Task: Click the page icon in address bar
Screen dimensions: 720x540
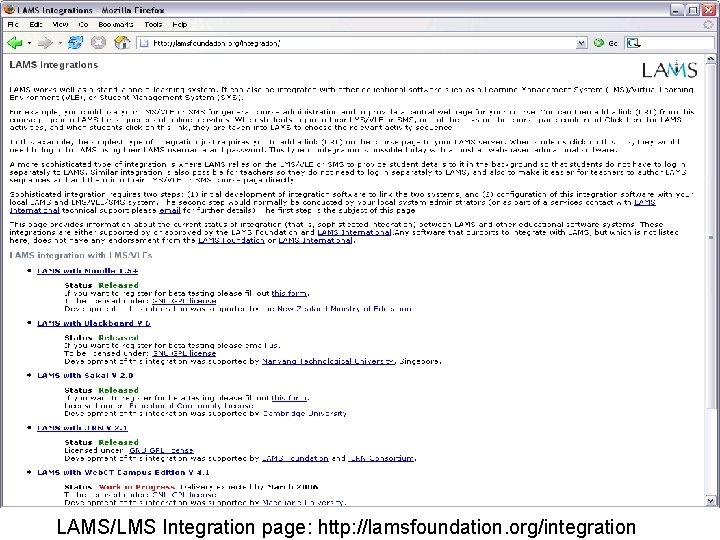Action: 144,43
